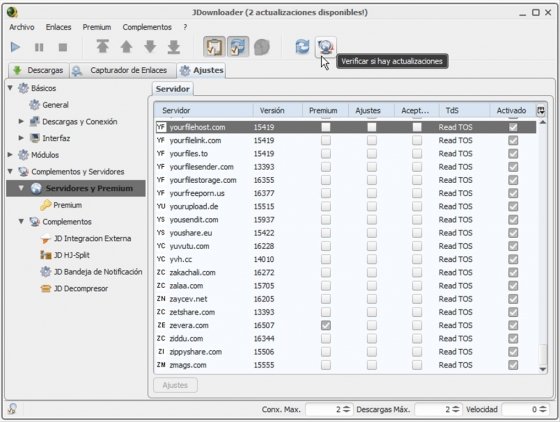
Task: Open Read TOS link for zevera.com
Action: tap(455, 325)
